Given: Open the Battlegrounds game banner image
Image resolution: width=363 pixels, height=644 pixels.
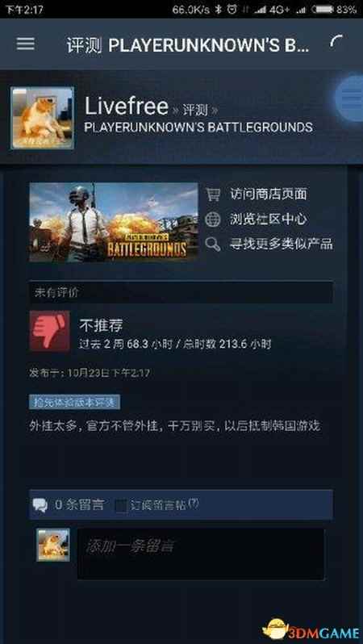Looking at the screenshot, I should click(x=114, y=222).
